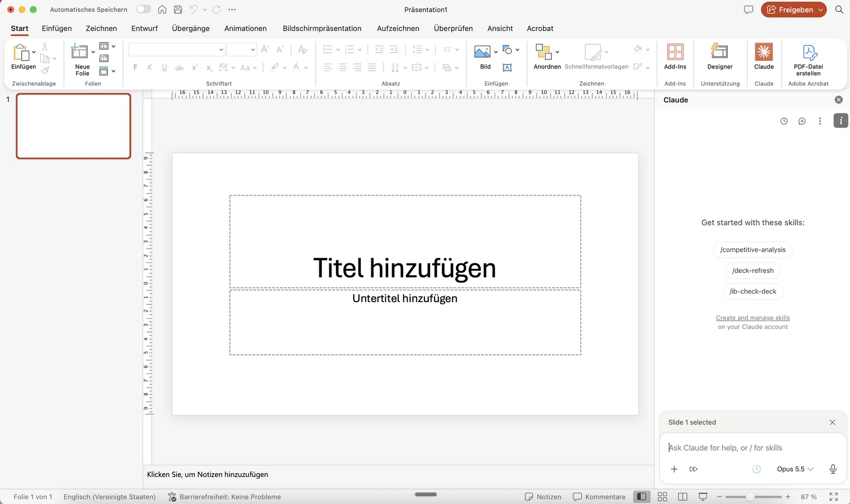
Task: Add attachment with plus icon in Claude
Action: coord(674,469)
